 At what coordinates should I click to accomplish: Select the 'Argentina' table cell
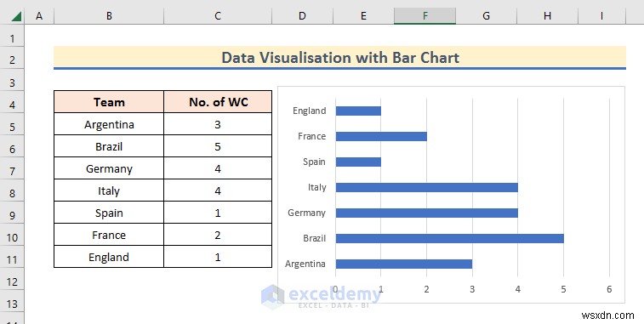(x=109, y=124)
